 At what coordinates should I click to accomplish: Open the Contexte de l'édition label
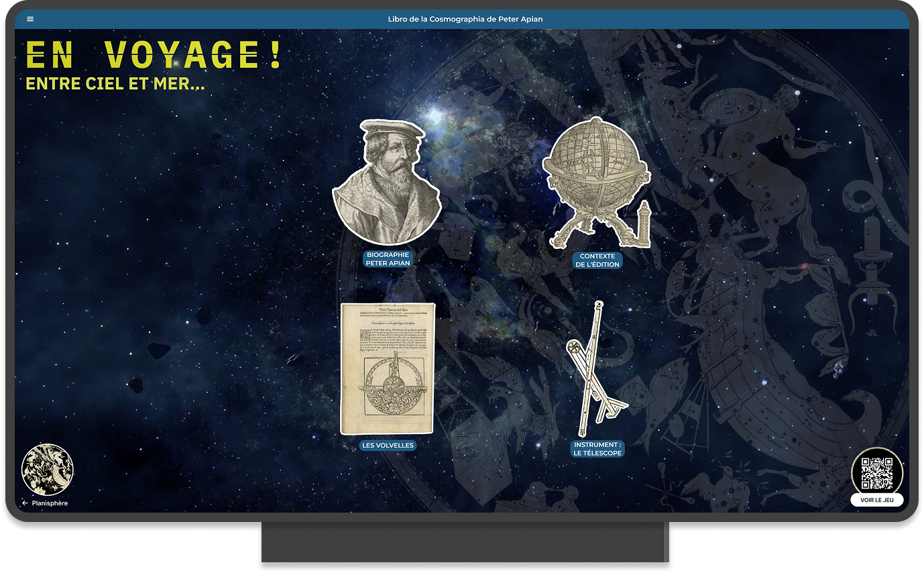point(597,260)
